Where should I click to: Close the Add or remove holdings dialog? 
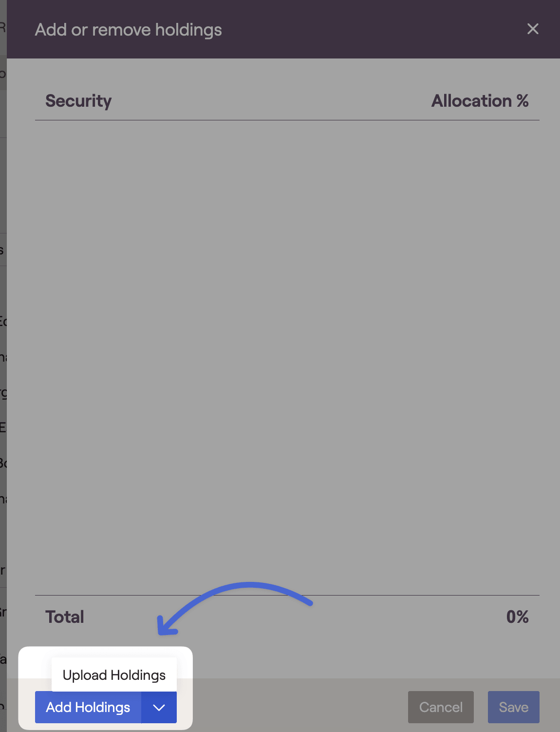point(533,29)
